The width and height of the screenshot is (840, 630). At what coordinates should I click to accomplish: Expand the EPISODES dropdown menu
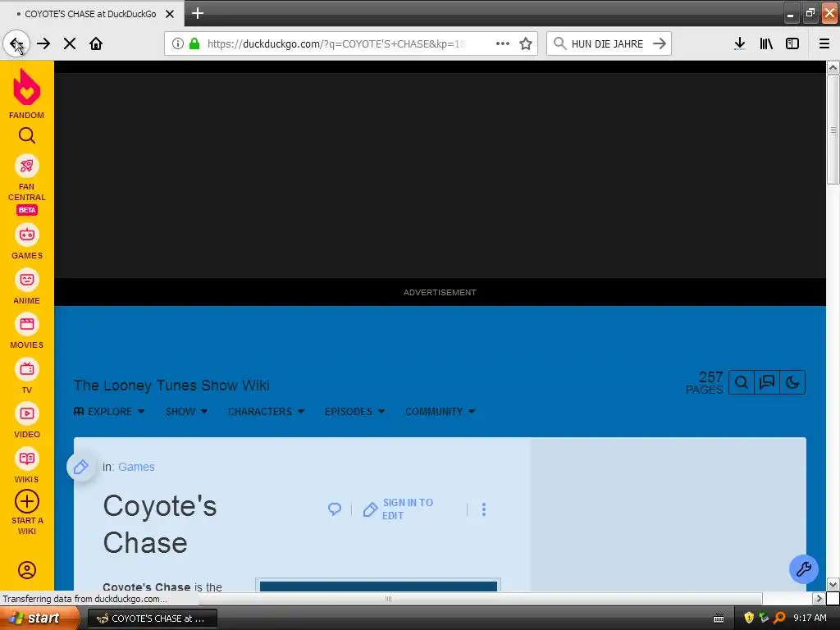click(x=354, y=412)
